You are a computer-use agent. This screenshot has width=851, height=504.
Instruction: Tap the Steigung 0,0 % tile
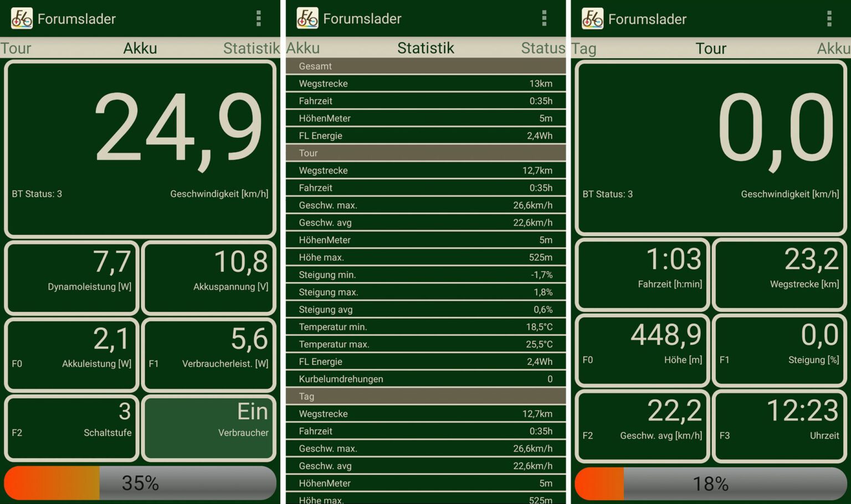(x=780, y=350)
